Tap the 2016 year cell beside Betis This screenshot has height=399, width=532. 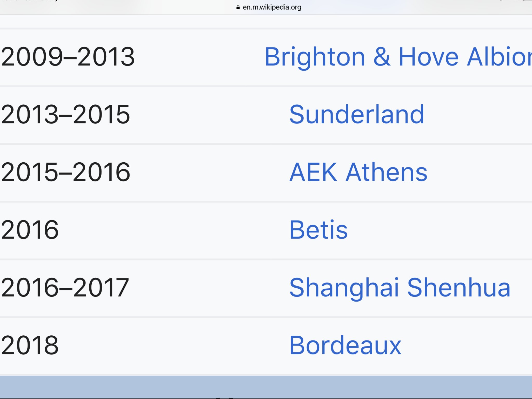click(30, 230)
